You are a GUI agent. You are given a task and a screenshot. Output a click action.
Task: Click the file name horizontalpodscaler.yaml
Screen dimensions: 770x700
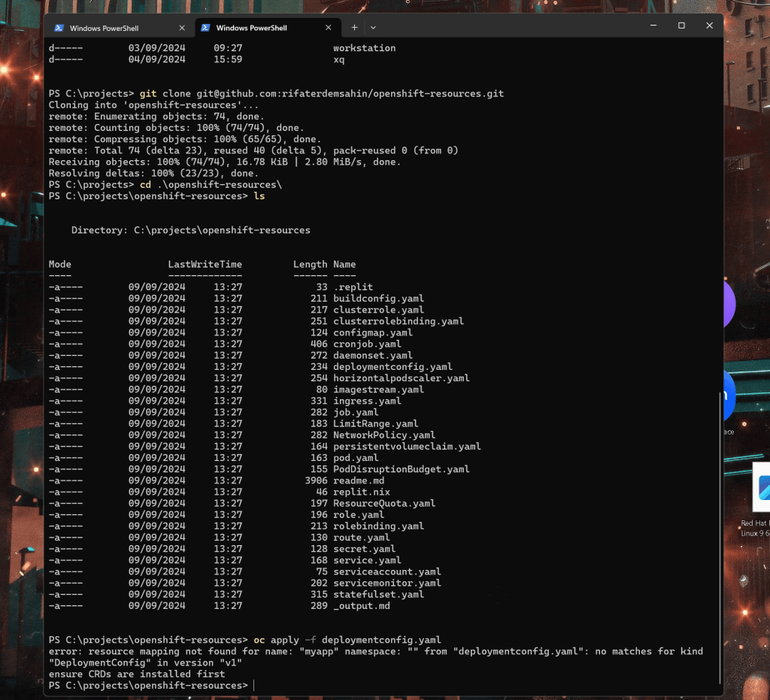[x=402, y=378]
